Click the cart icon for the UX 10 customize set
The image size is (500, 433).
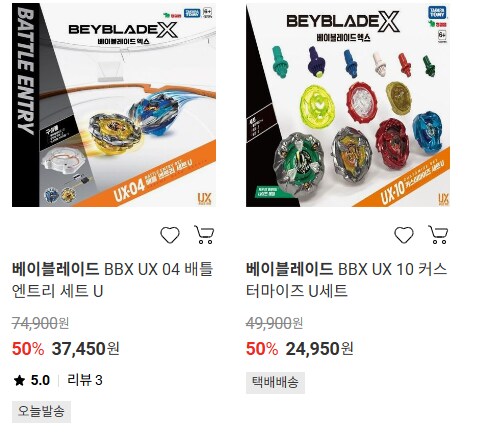438,235
